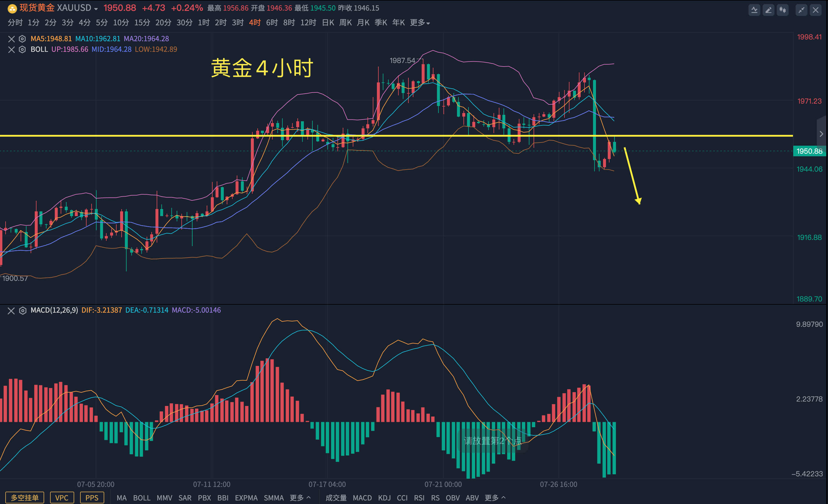Remove the MACD panel with X
Image resolution: width=828 pixels, height=504 pixels.
pyautogui.click(x=11, y=311)
